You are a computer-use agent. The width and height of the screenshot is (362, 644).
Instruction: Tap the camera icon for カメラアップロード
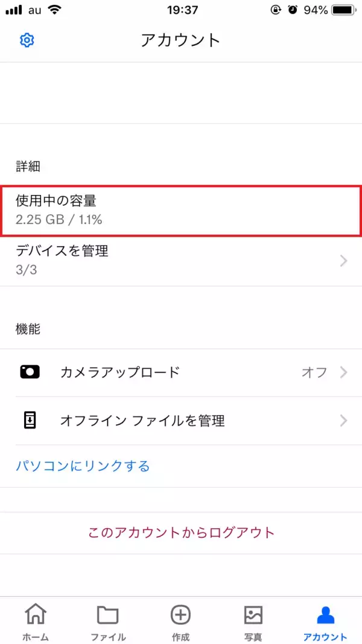click(30, 372)
